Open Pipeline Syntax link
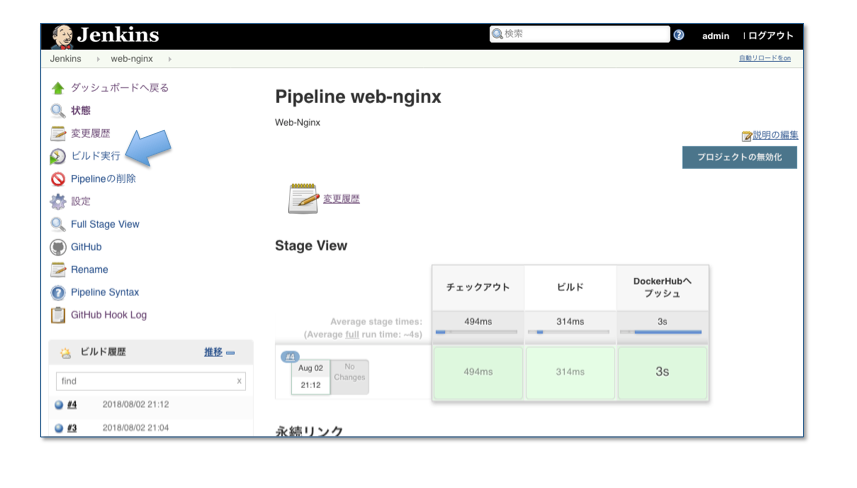This screenshot has width=857, height=488. [105, 292]
